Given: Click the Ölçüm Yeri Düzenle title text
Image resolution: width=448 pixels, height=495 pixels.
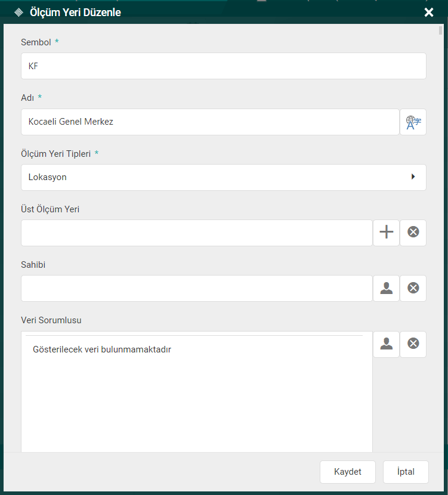Looking at the screenshot, I should point(75,13).
